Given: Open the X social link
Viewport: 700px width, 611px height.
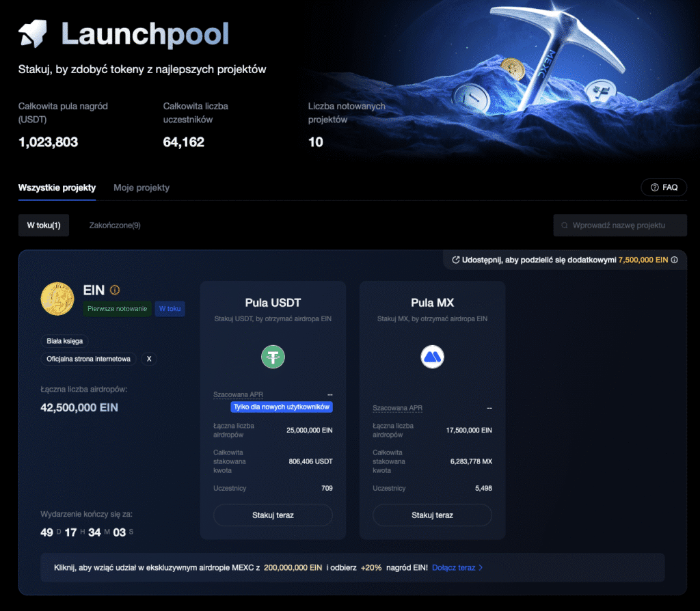Looking at the screenshot, I should 149,359.
